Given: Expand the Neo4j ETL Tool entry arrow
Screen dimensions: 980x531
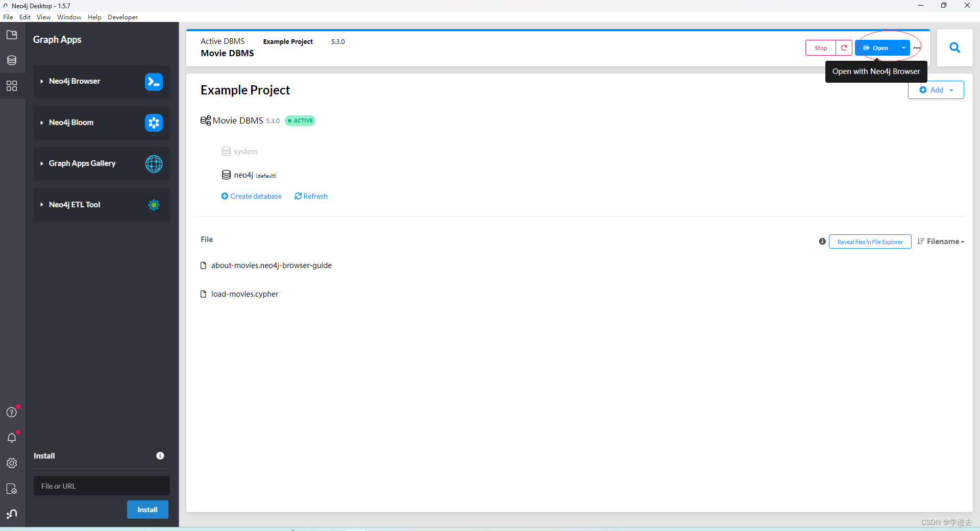Looking at the screenshot, I should [42, 205].
